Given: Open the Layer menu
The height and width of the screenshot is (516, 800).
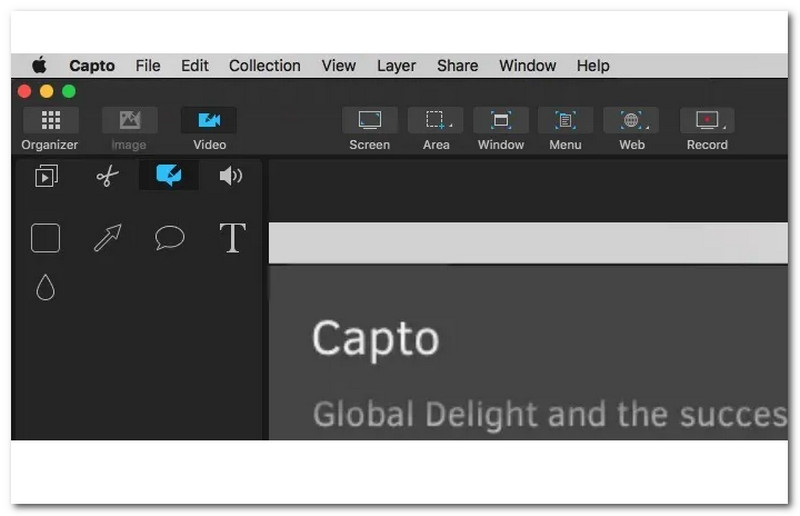Looking at the screenshot, I should click(x=396, y=66).
